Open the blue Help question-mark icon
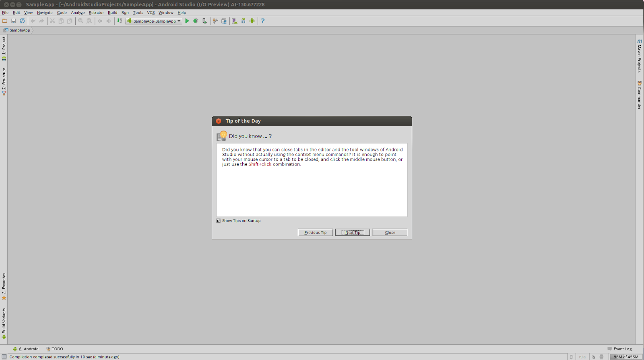644x360 pixels. (263, 21)
